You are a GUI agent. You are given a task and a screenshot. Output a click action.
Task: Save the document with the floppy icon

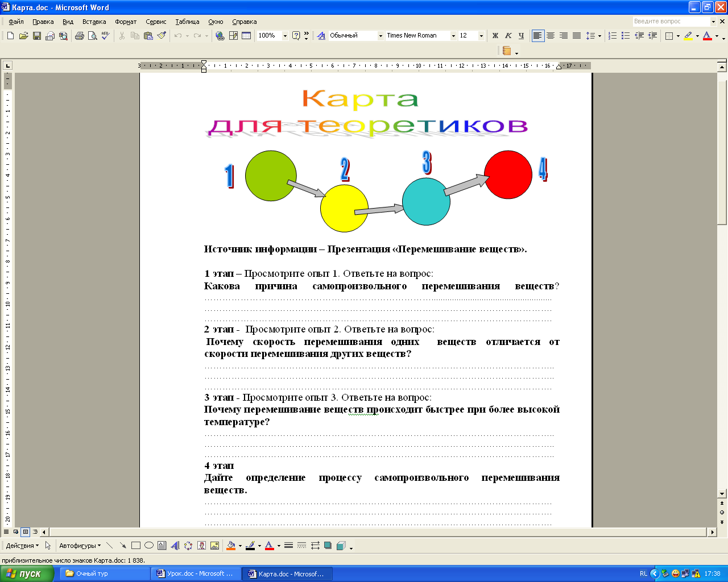(36, 36)
